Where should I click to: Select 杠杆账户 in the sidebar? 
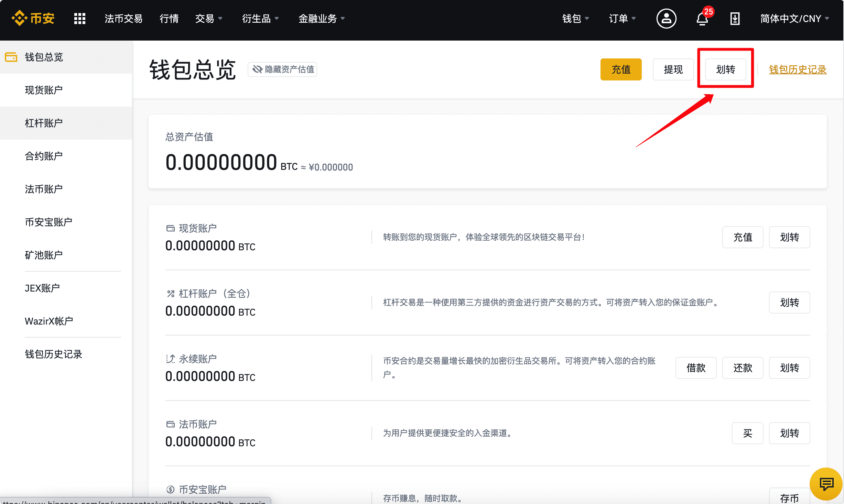(66, 123)
